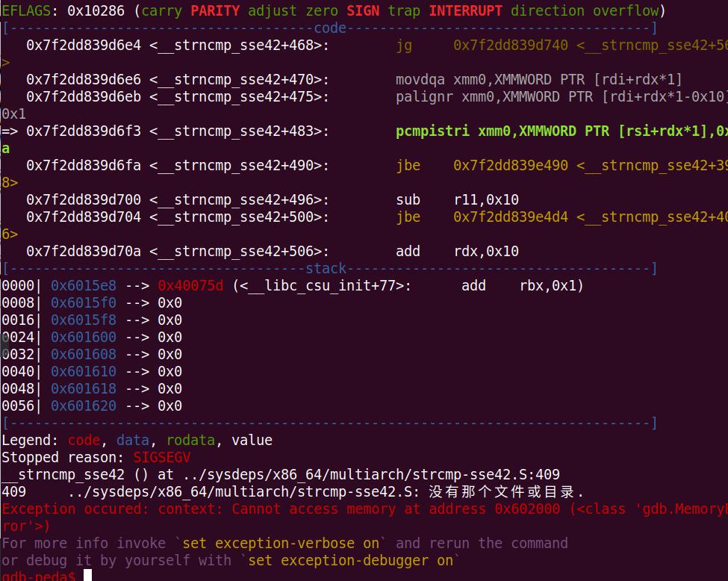The height and width of the screenshot is (581, 728).
Task: Click the red code pointer 0x40075d
Action: tap(190, 285)
